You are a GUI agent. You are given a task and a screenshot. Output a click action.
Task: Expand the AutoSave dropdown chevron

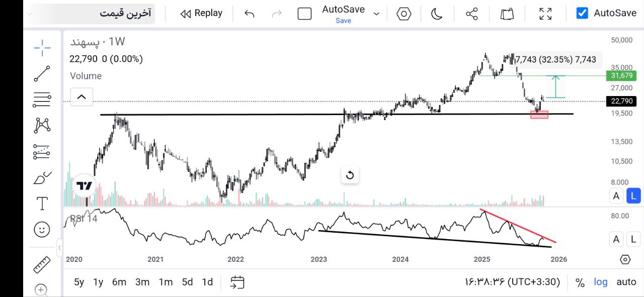(x=376, y=14)
